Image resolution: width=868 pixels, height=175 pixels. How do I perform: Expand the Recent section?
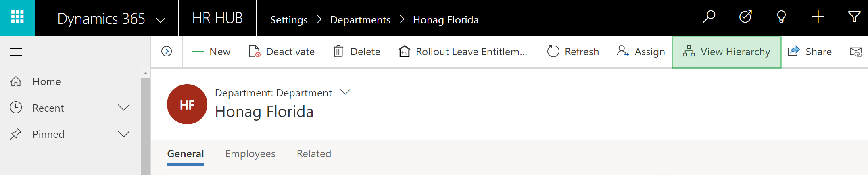(x=123, y=108)
